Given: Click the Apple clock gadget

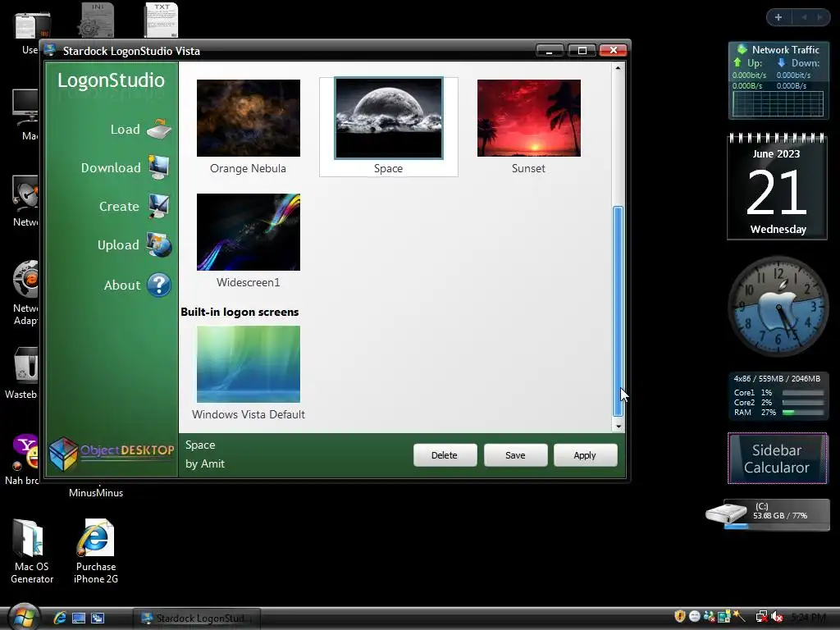Looking at the screenshot, I should click(778, 306).
